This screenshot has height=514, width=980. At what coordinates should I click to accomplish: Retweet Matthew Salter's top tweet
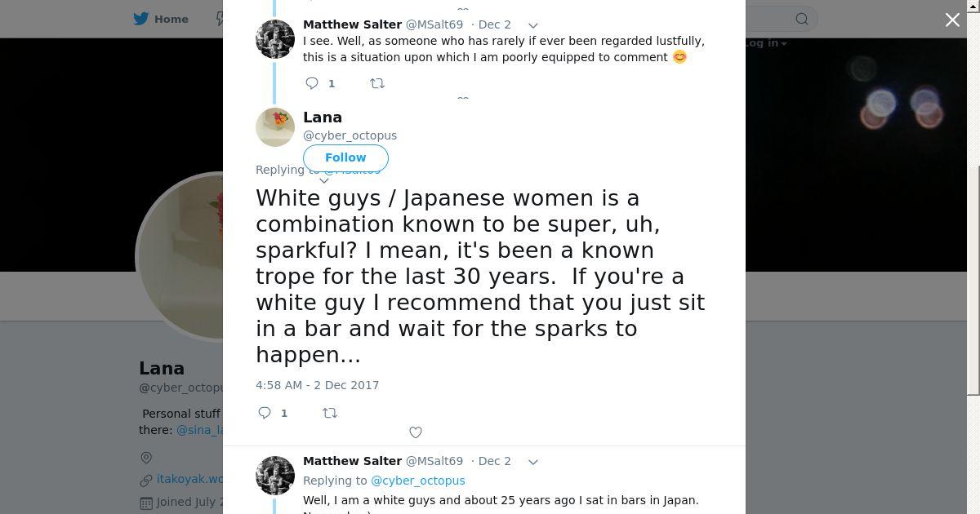[377, 83]
